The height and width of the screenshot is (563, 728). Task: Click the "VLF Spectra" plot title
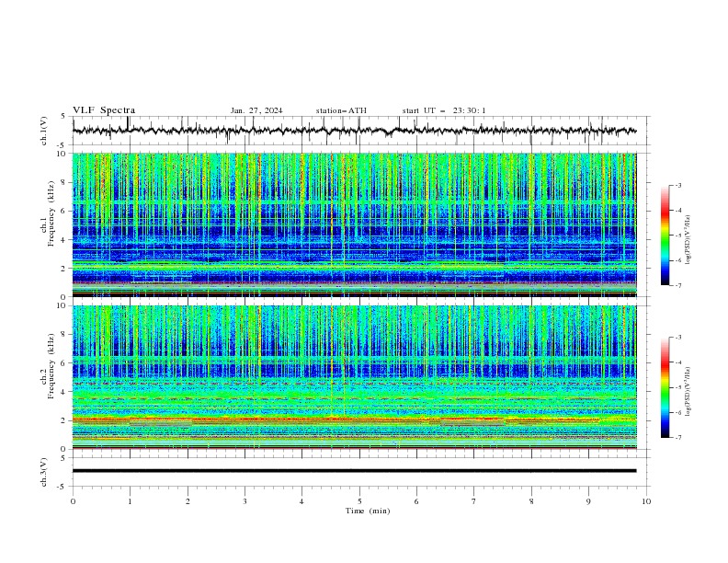point(104,110)
